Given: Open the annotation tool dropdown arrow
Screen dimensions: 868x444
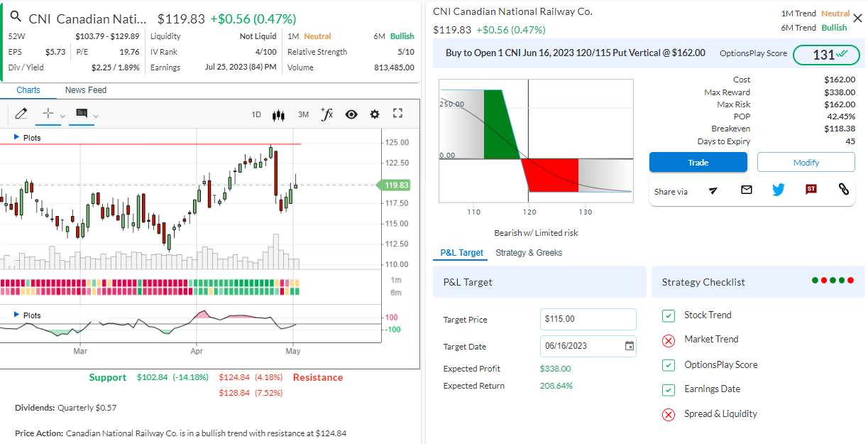Looking at the screenshot, I should point(96,116).
